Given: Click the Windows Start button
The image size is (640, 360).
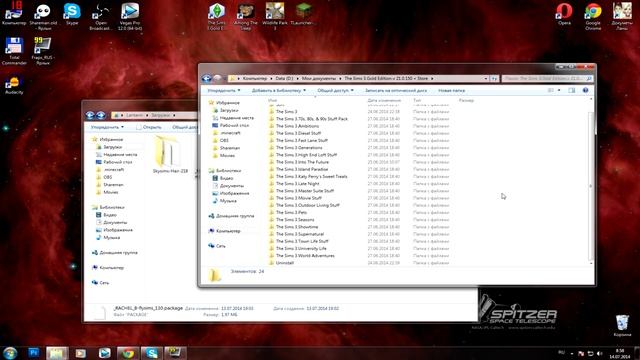Looking at the screenshot, I should (10, 353).
